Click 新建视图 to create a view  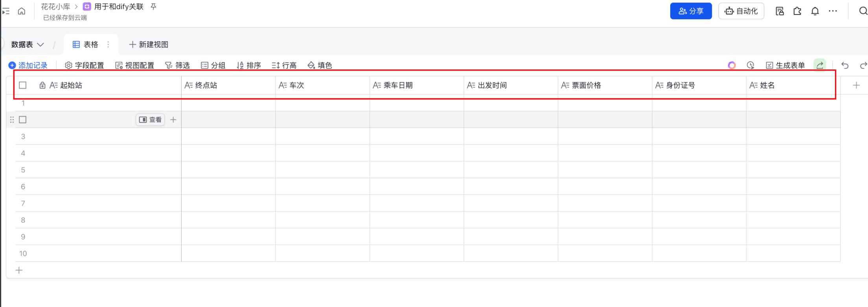[149, 44]
